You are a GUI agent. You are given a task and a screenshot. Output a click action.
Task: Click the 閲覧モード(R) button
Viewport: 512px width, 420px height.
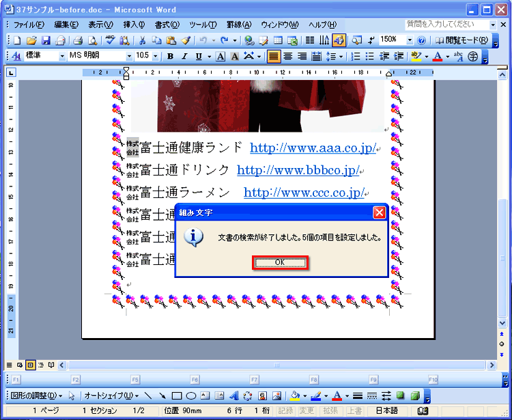tap(461, 40)
